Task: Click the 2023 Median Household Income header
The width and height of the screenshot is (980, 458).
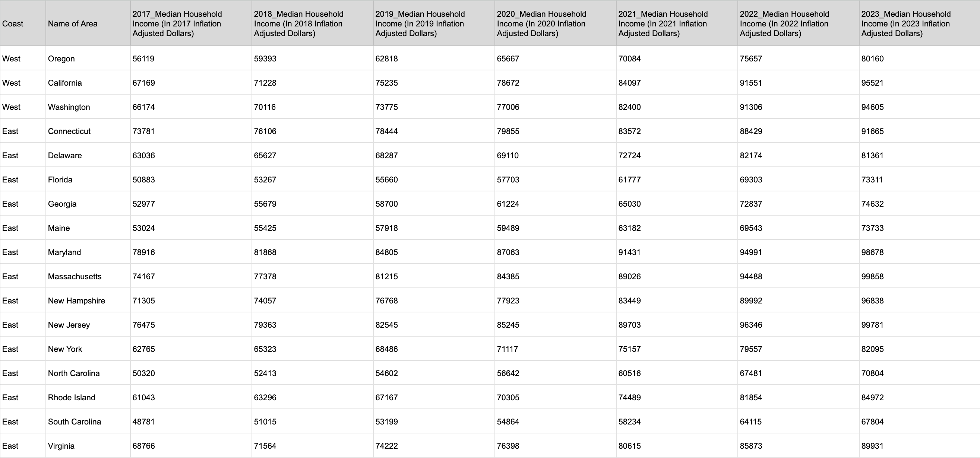Action: (x=906, y=23)
